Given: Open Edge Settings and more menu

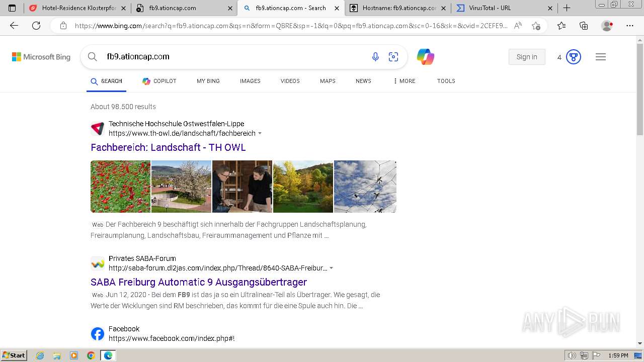Looking at the screenshot, I should point(630,26).
